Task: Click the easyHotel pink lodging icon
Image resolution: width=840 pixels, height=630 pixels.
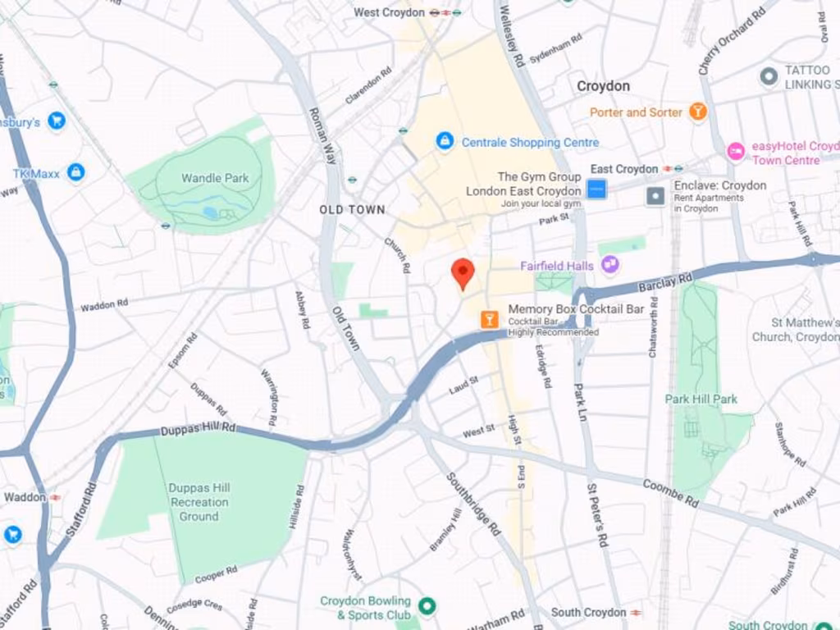Action: tap(736, 152)
